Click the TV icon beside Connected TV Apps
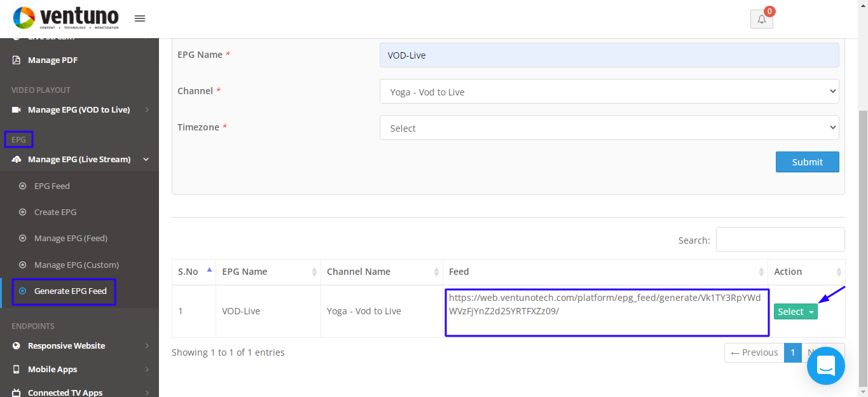The height and width of the screenshot is (397, 868). click(17, 393)
